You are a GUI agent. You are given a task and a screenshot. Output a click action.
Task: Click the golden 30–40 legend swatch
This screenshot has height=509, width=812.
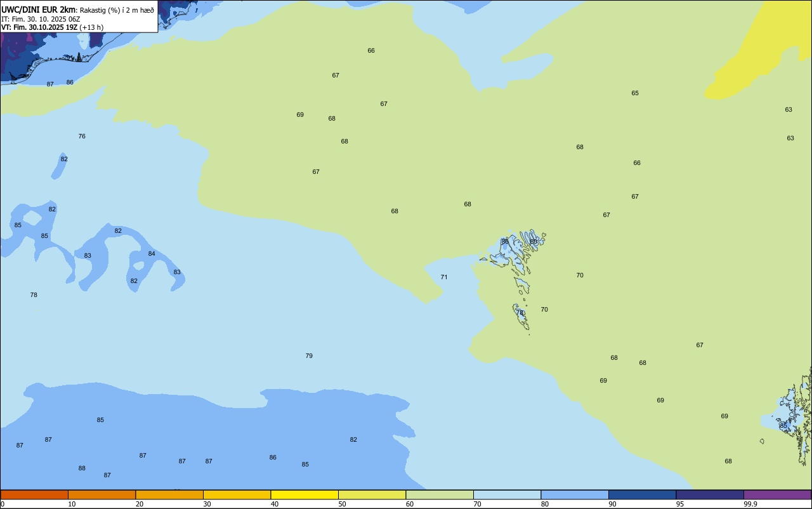click(x=237, y=494)
